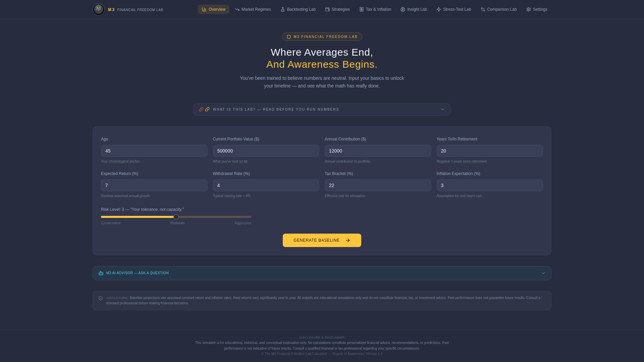This screenshot has width=644, height=362.
Task: Switch to the Overview tab
Action: [x=214, y=9]
